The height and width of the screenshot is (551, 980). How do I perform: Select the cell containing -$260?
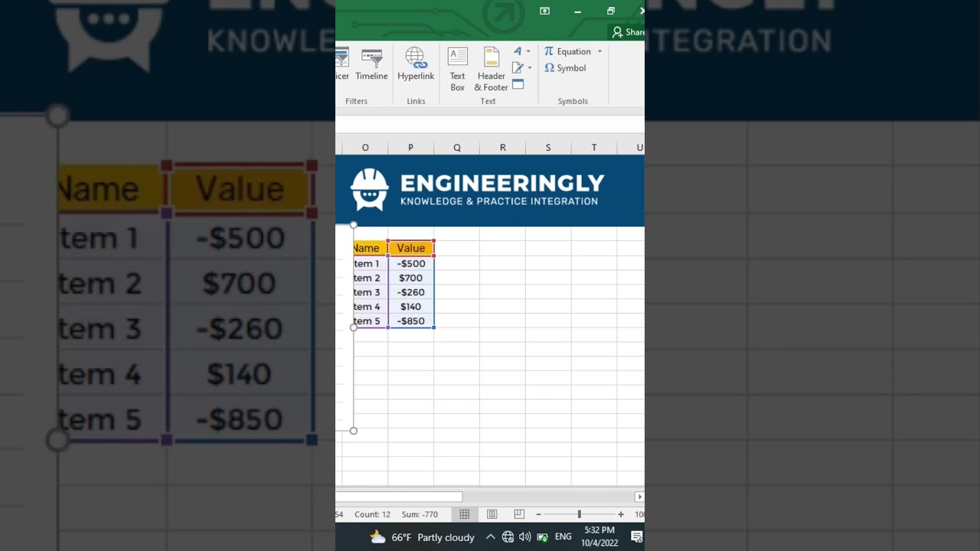coord(411,292)
